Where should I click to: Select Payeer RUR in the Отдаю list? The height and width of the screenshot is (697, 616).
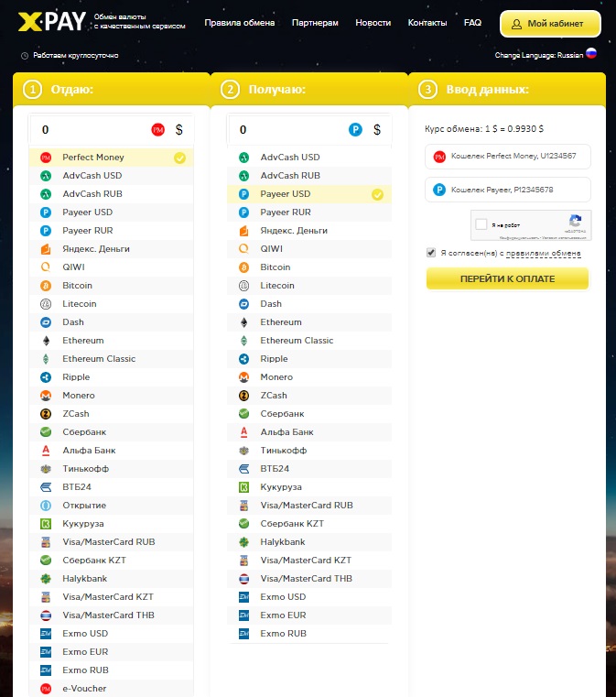click(111, 231)
